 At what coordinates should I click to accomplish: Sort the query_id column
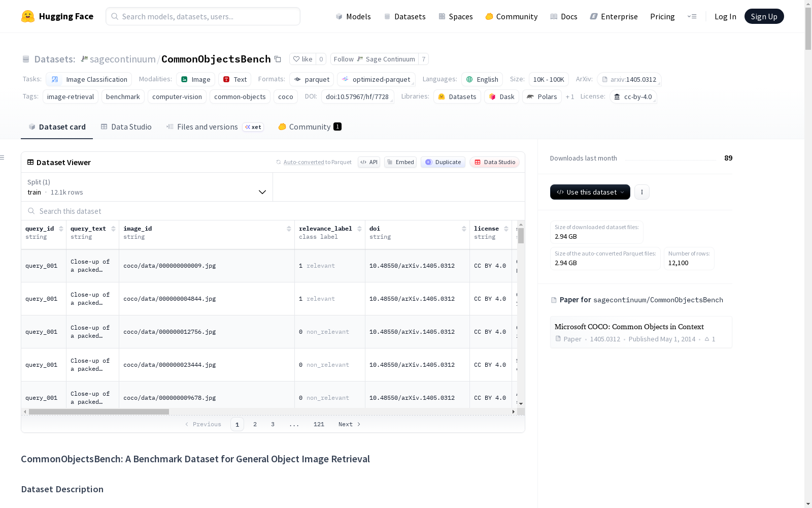click(61, 229)
